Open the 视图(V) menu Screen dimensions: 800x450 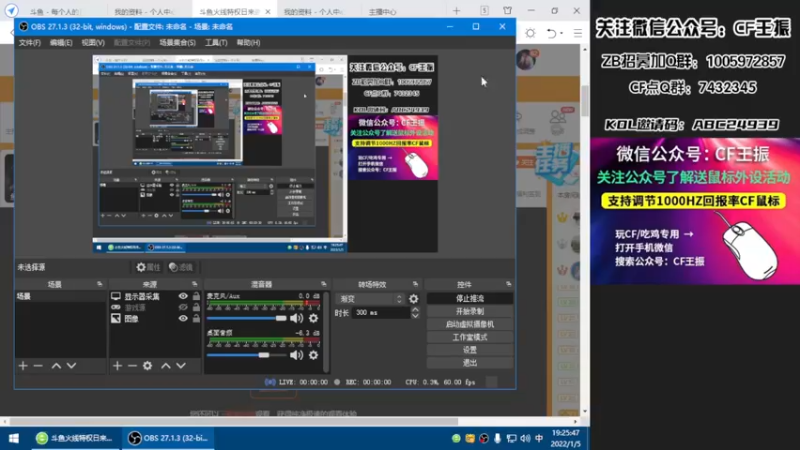click(93, 43)
